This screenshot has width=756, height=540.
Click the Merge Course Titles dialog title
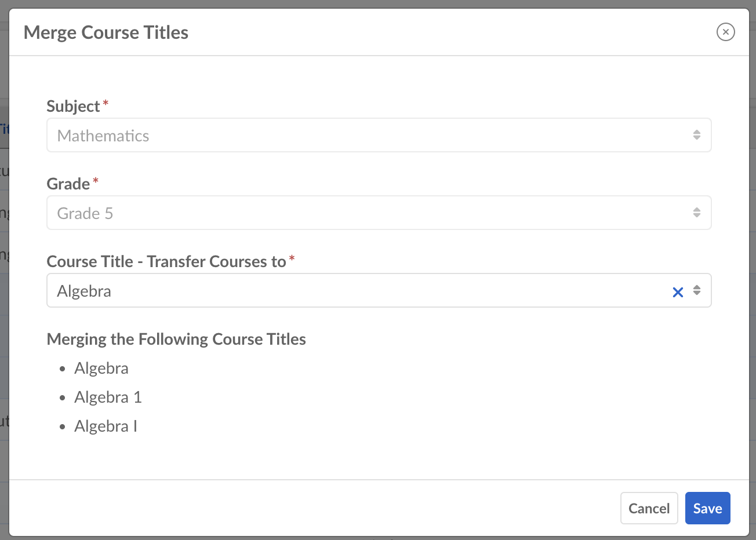[x=106, y=32]
